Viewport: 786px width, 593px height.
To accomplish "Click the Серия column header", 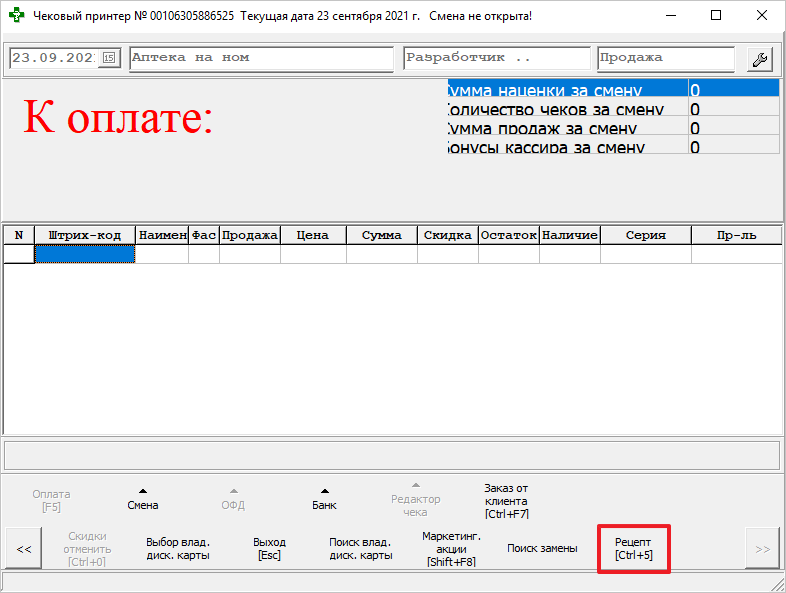I will (x=645, y=235).
